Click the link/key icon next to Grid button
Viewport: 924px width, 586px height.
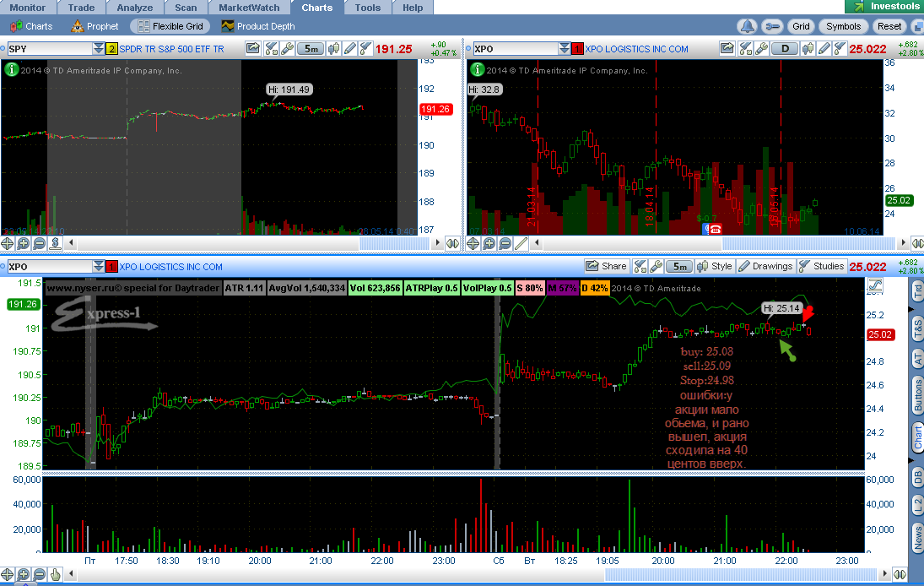771,26
